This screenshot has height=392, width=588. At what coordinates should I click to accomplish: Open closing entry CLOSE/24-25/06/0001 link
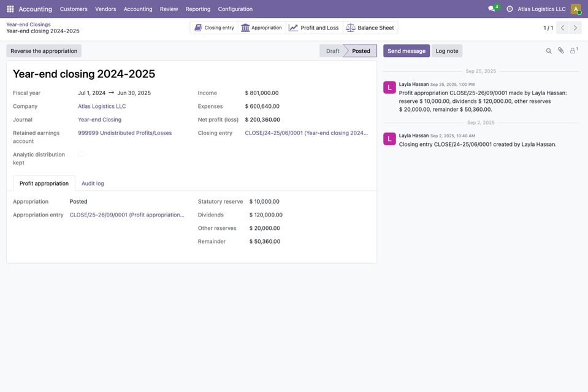[306, 133]
